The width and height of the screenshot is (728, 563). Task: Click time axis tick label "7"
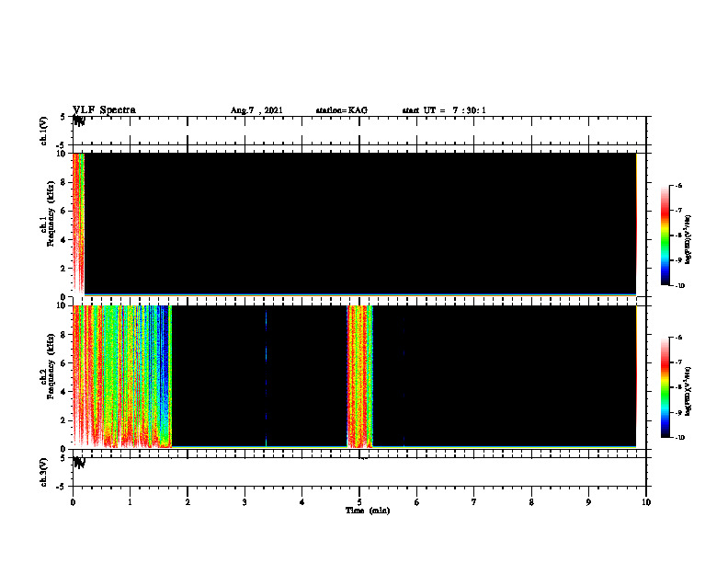coord(474,502)
